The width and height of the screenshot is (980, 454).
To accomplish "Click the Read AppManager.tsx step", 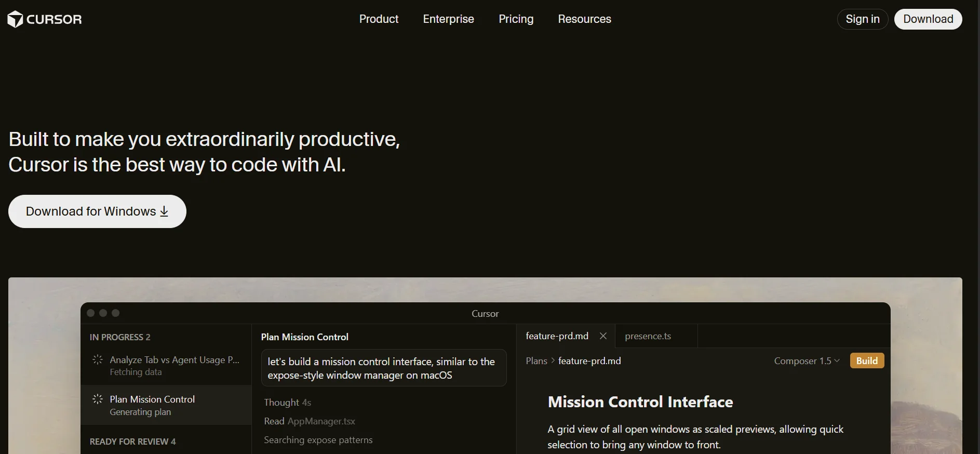I will coord(310,421).
